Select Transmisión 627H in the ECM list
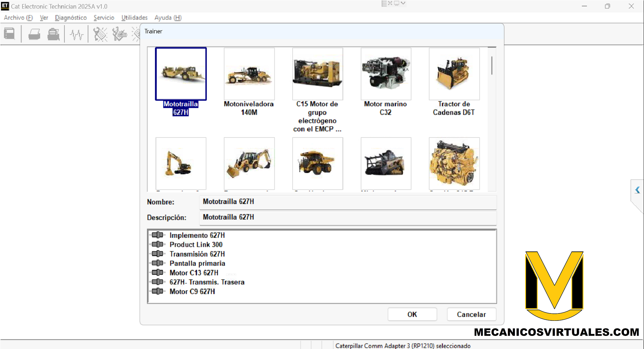This screenshot has height=349, width=644. [197, 254]
